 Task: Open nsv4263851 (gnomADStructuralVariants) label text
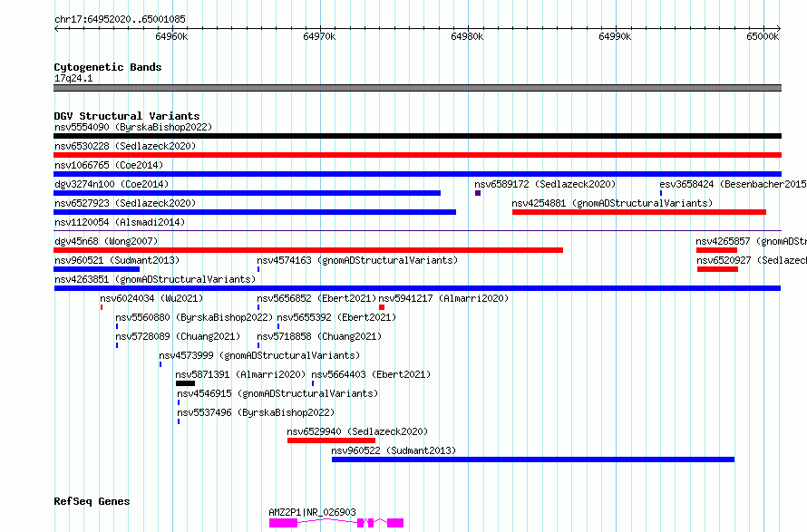point(155,279)
